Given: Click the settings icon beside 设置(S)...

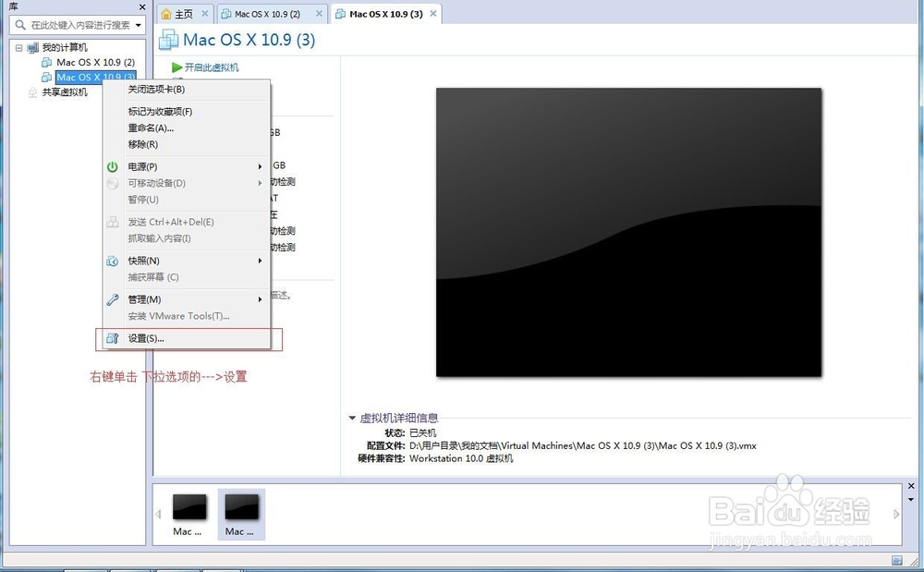Looking at the screenshot, I should [112, 339].
